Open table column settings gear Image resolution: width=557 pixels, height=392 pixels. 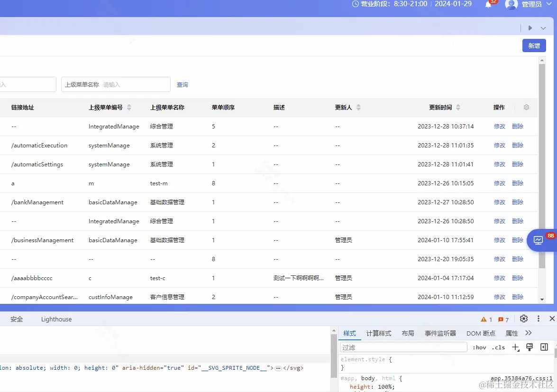pyautogui.click(x=527, y=107)
